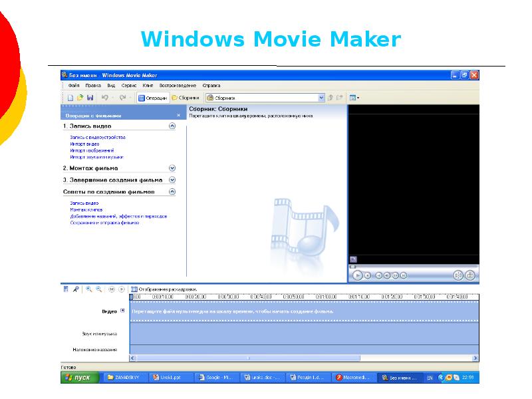Image resolution: width=532 pixels, height=399 pixels.
Task: Toggle the Операции tasks pane button
Action: tap(152, 98)
